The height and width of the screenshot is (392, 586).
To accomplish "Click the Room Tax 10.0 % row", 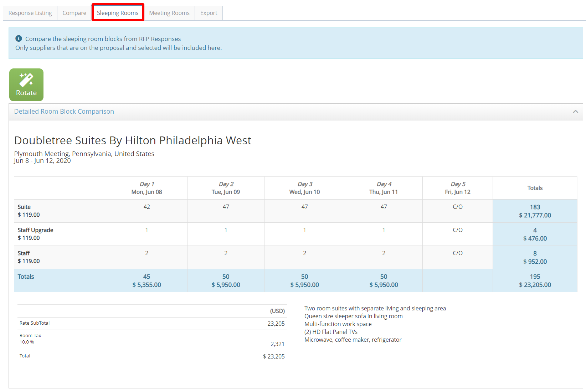I will tap(30, 339).
